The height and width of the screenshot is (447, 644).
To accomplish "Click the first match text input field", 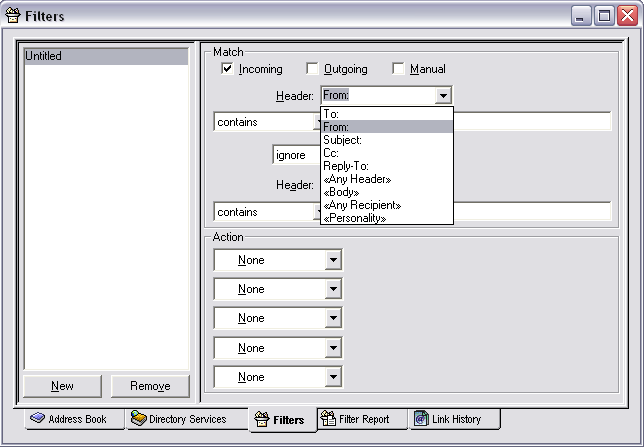I will 531,122.
